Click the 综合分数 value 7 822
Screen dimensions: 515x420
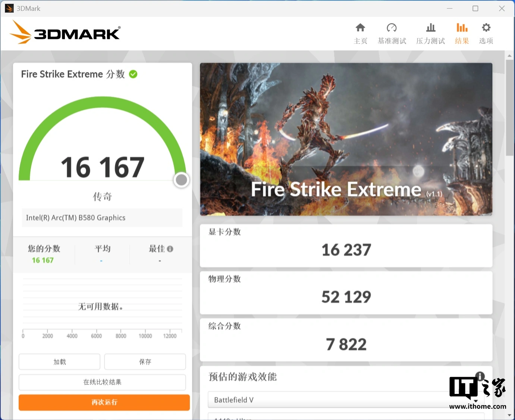pyautogui.click(x=346, y=344)
